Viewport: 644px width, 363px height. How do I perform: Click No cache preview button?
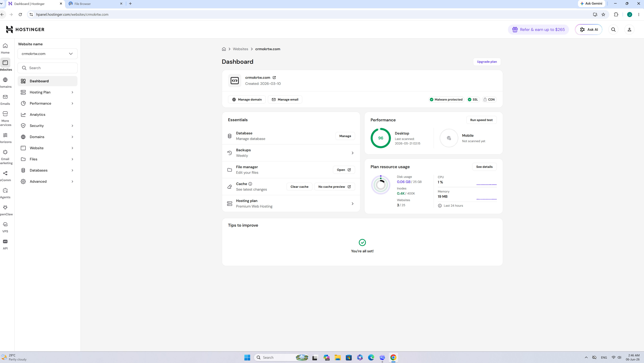click(x=334, y=187)
